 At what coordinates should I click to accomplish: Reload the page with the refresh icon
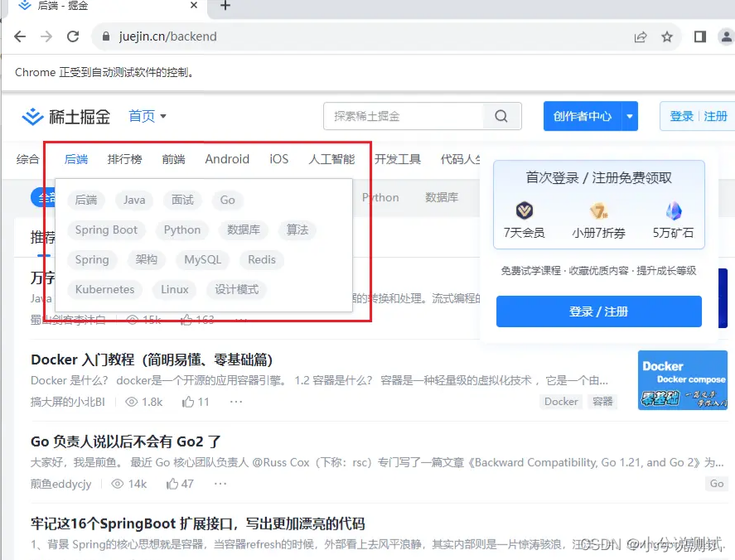click(x=73, y=36)
